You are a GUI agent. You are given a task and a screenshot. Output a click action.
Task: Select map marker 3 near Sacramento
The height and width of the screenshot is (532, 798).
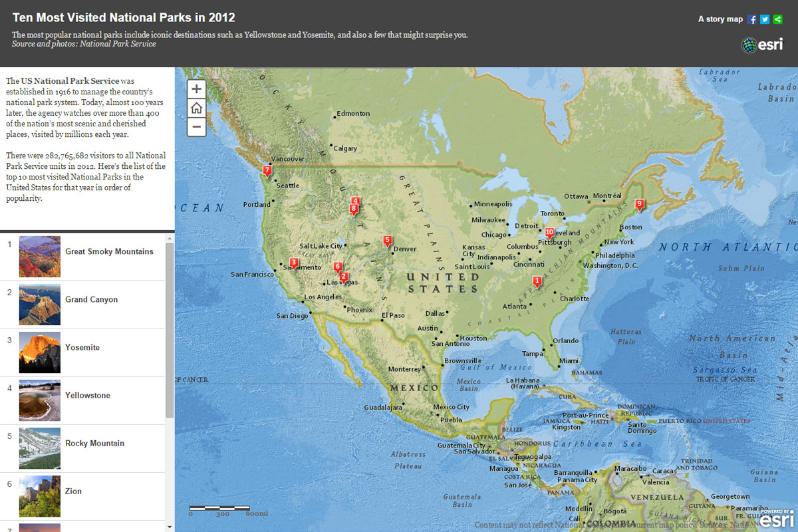click(x=293, y=263)
